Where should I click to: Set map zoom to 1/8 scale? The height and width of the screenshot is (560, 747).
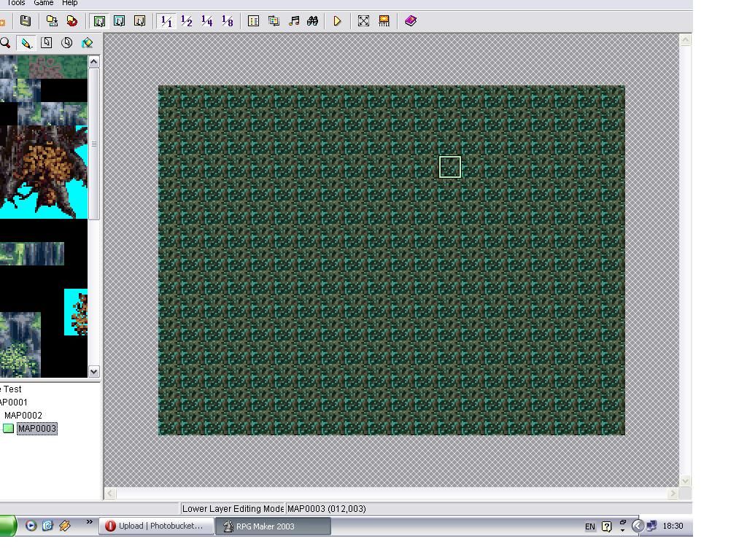(228, 21)
